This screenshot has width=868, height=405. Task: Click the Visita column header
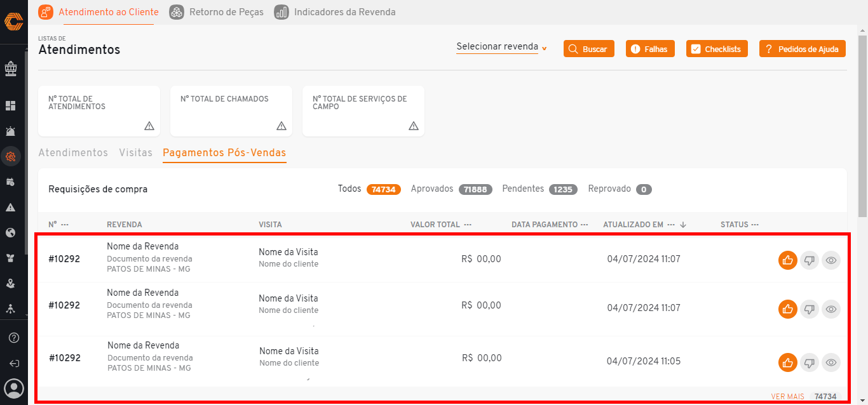click(270, 225)
